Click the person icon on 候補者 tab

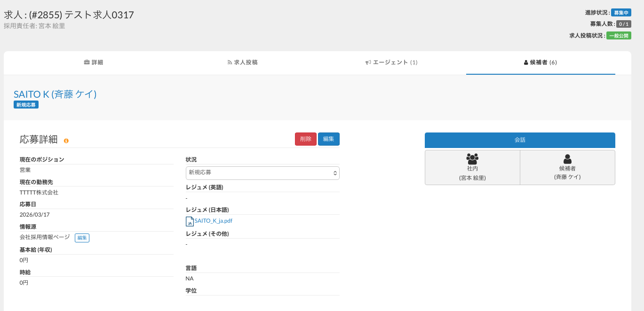click(526, 62)
